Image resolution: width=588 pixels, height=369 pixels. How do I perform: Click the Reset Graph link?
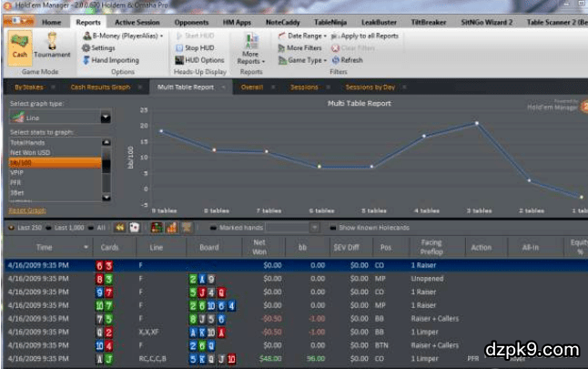tap(25, 210)
